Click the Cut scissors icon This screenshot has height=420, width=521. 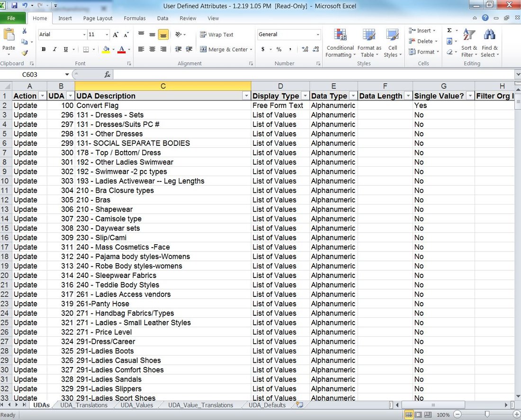(24, 31)
